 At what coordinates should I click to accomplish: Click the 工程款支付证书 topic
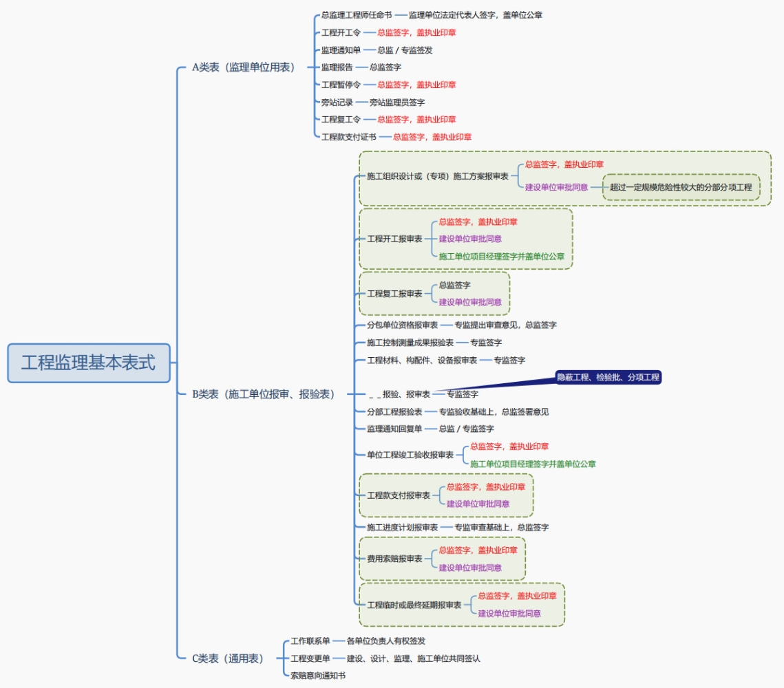348,137
